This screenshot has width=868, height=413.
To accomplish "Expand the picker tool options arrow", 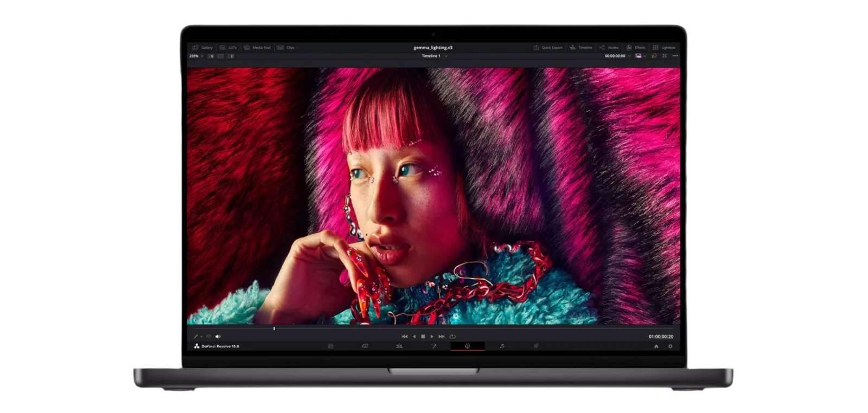I will 201,337.
